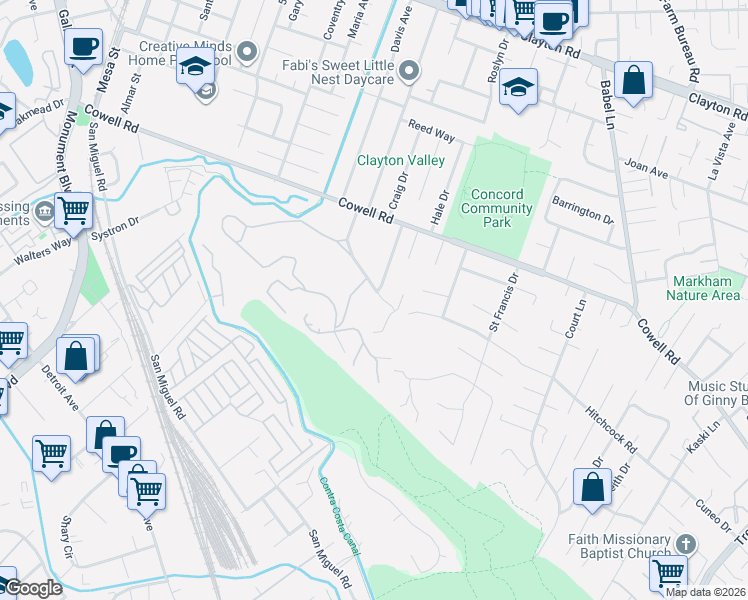Image resolution: width=748 pixels, height=600 pixels.
Task: Click the La Vista Ave street label
Action: coord(722,152)
